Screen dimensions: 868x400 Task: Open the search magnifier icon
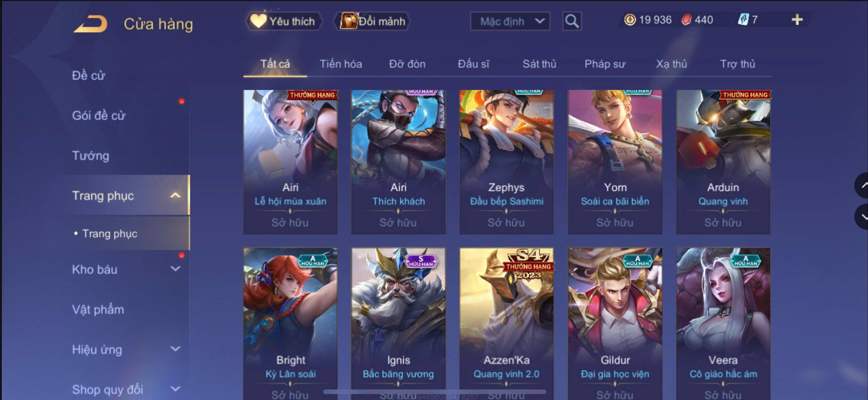pos(572,21)
